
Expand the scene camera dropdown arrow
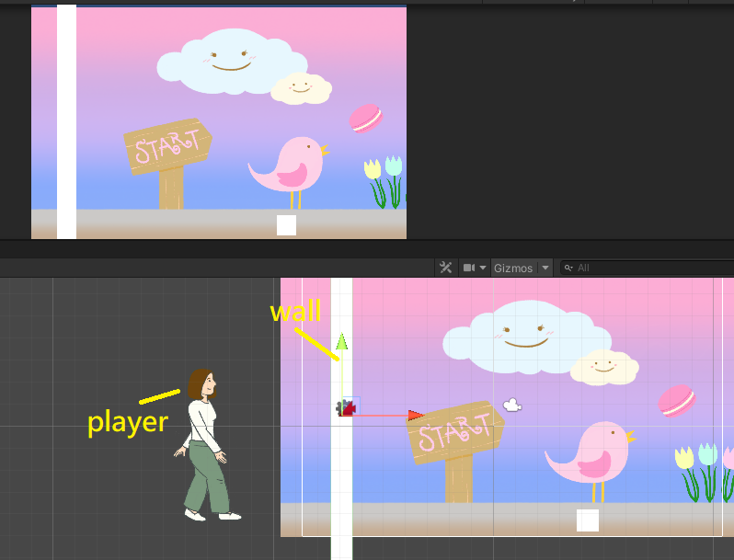483,268
